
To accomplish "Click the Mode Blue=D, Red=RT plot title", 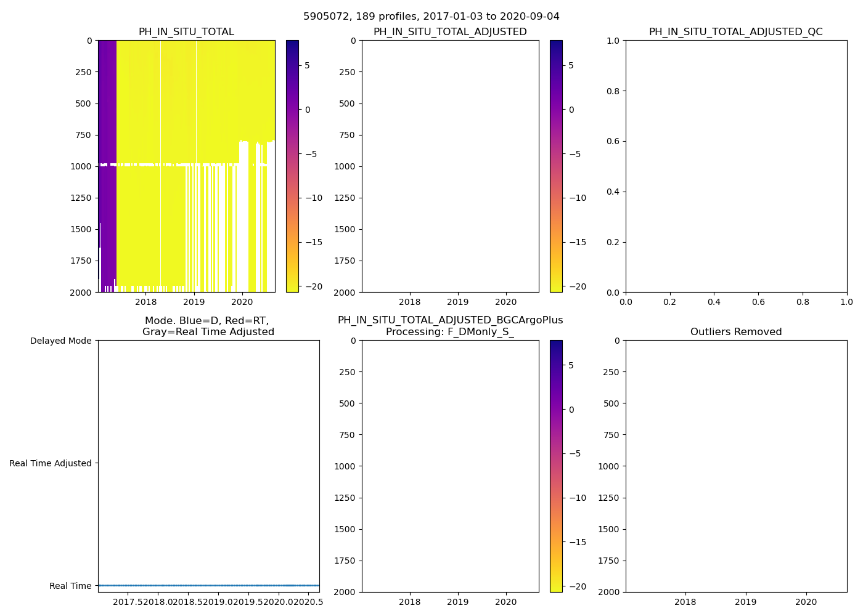I will (208, 326).
